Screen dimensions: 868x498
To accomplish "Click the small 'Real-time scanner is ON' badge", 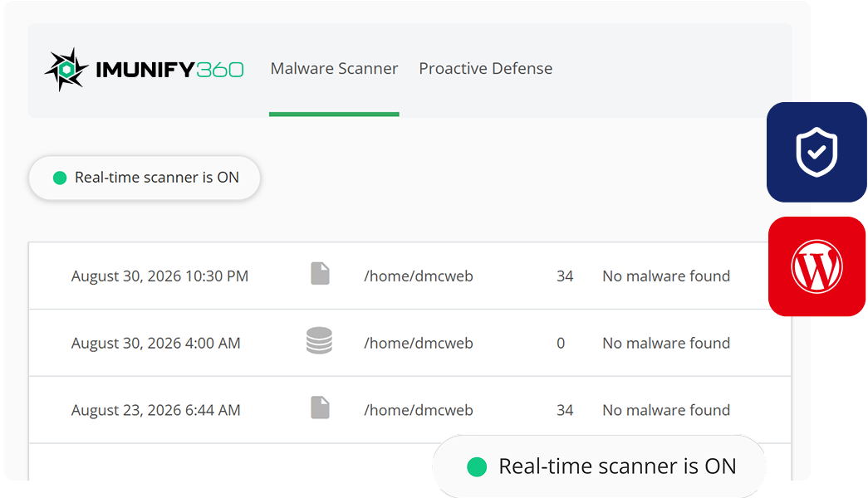I will [145, 178].
